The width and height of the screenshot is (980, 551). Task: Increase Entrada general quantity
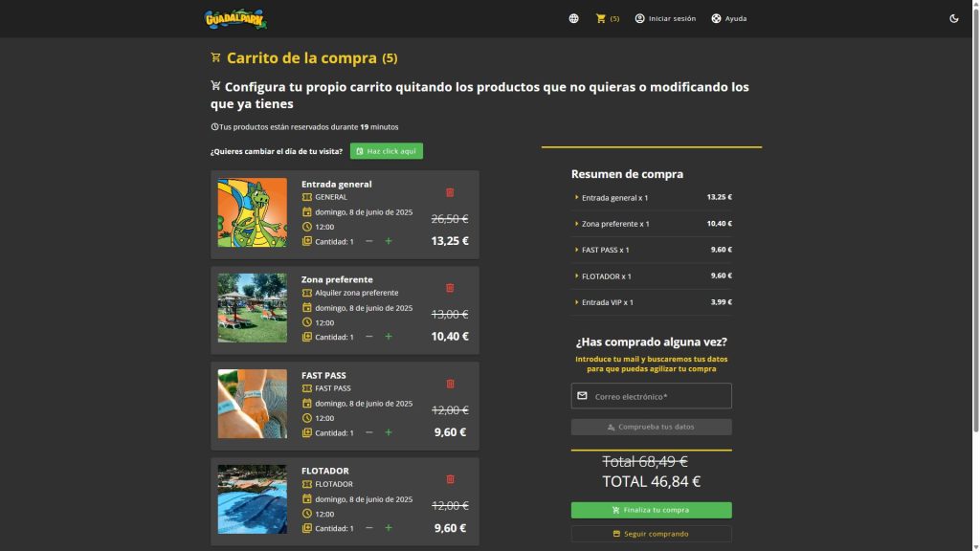tap(389, 241)
